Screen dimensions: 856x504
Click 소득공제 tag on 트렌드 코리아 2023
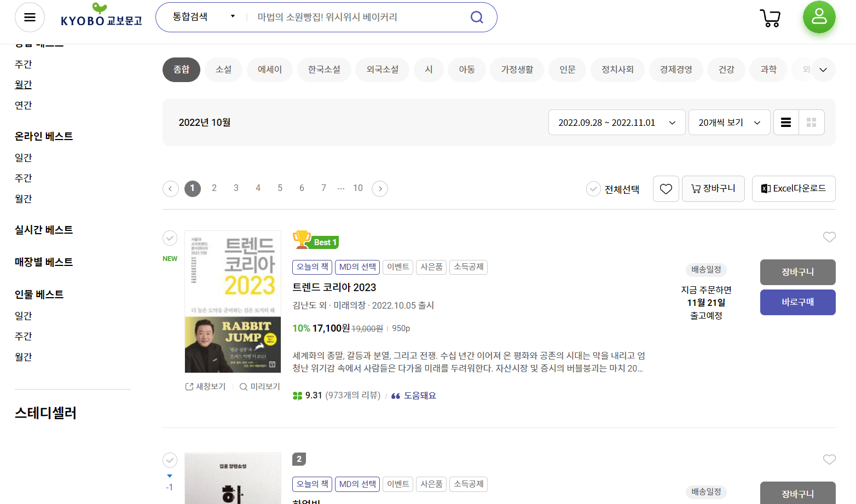coord(469,267)
